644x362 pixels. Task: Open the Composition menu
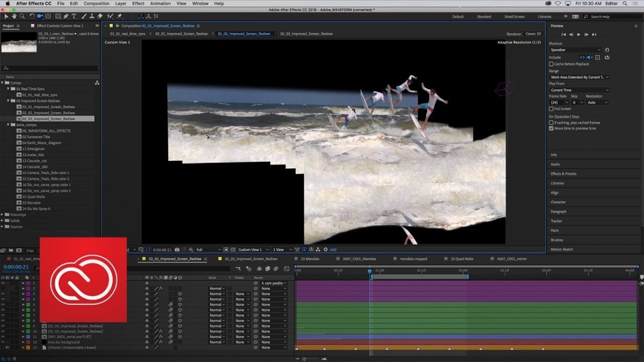pos(96,3)
